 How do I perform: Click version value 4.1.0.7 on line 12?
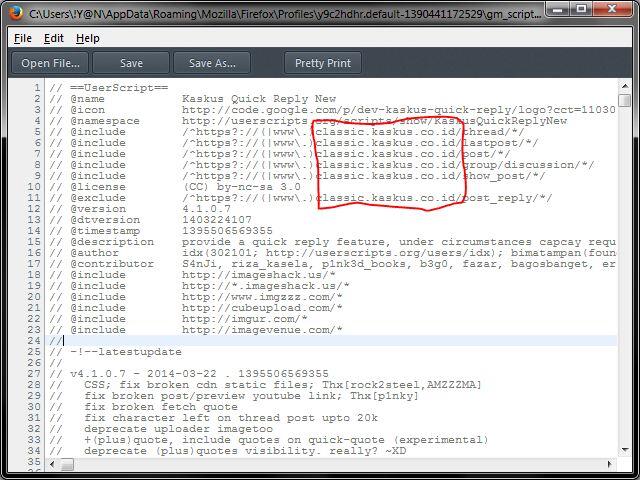pyautogui.click(x=207, y=209)
